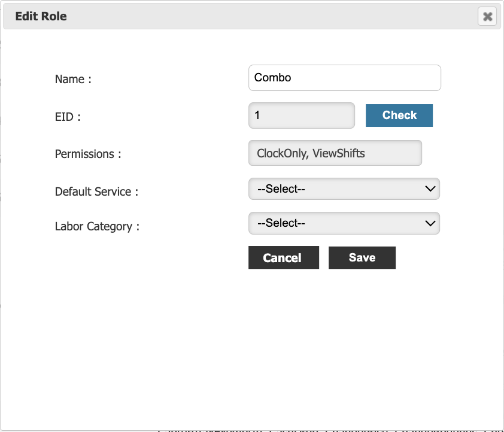This screenshot has width=504, height=432.
Task: Click the Permissions field showing ClockOnly, ViewShifts
Action: (335, 153)
